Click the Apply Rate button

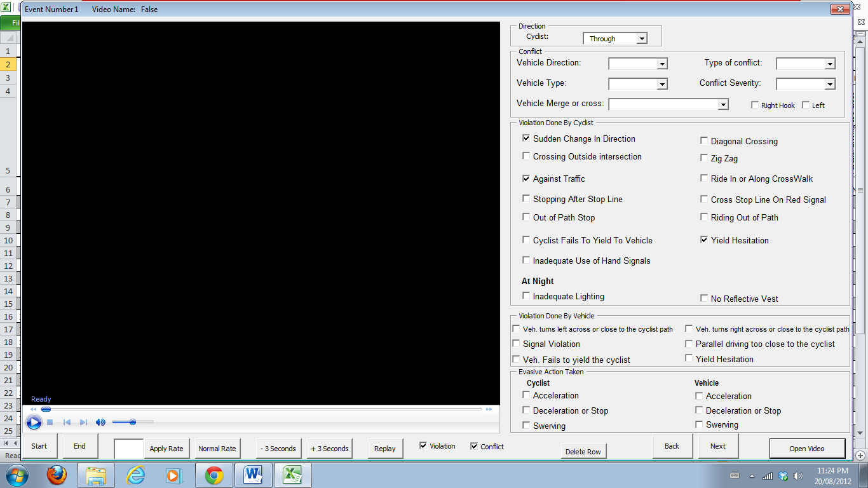tap(166, 448)
